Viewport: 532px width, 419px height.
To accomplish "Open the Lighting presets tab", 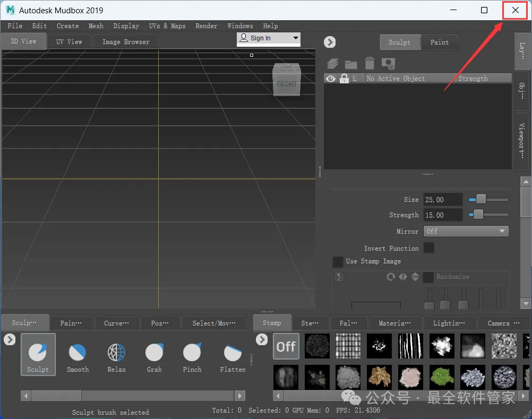I will pyautogui.click(x=449, y=323).
